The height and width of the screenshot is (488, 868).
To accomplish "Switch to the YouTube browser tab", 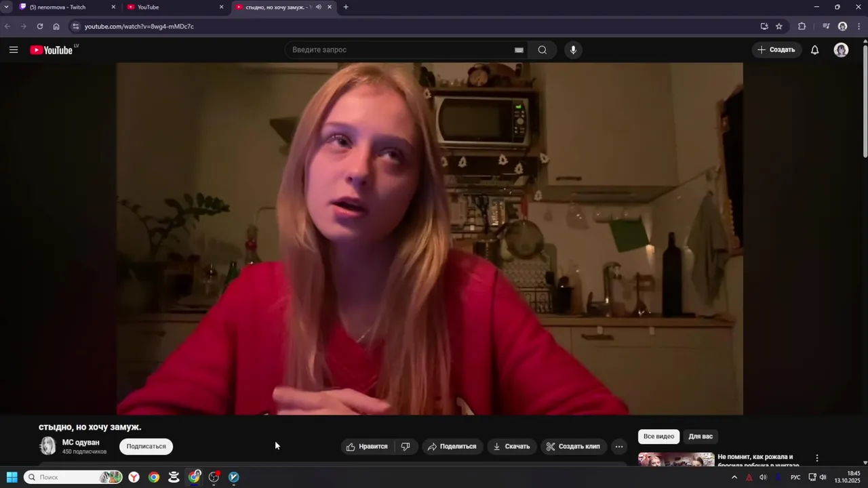I will pyautogui.click(x=175, y=7).
